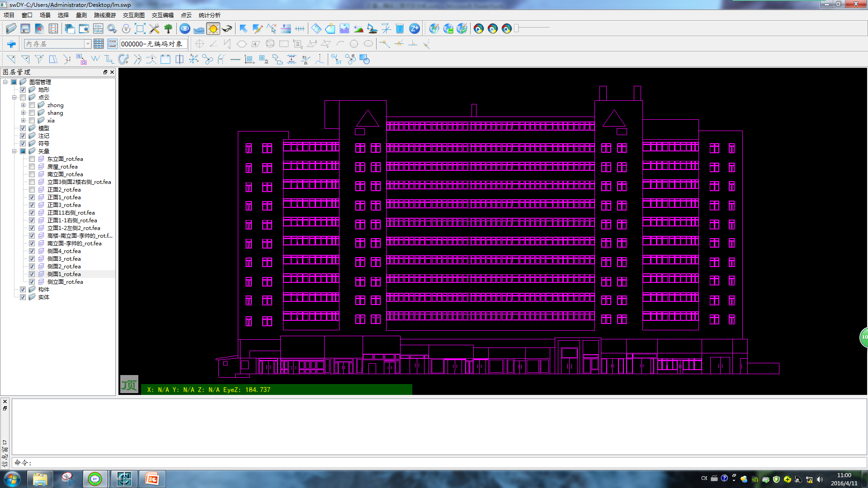The image size is (868, 488).
Task: Click the sunglasses icon
Action: [x=227, y=28]
